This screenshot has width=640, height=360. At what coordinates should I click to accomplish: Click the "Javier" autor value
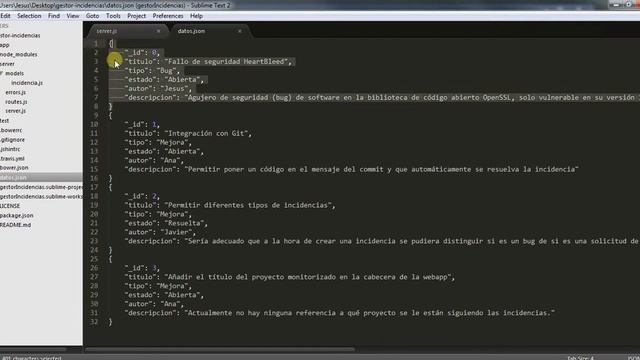pos(177,232)
